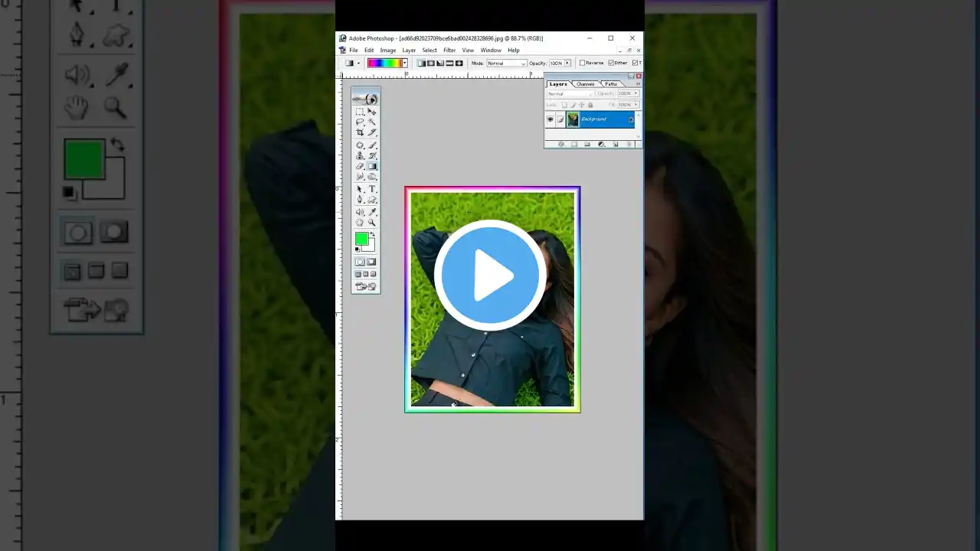Viewport: 980px width, 551px height.
Task: Open the Opacity slider arrow in options bar
Action: [568, 63]
